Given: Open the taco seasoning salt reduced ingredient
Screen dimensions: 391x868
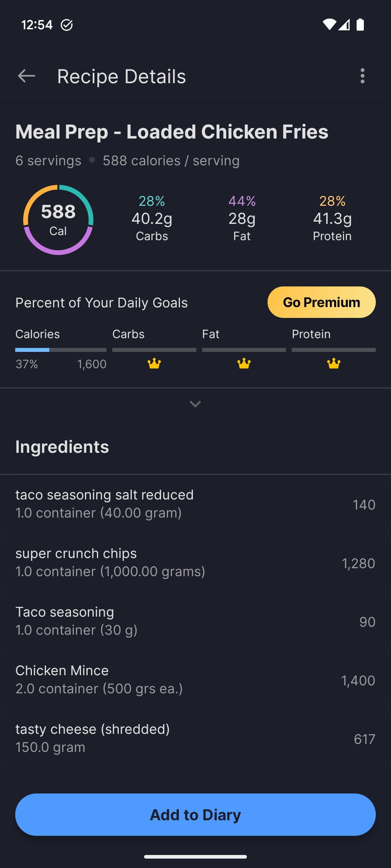Looking at the screenshot, I should [195, 504].
